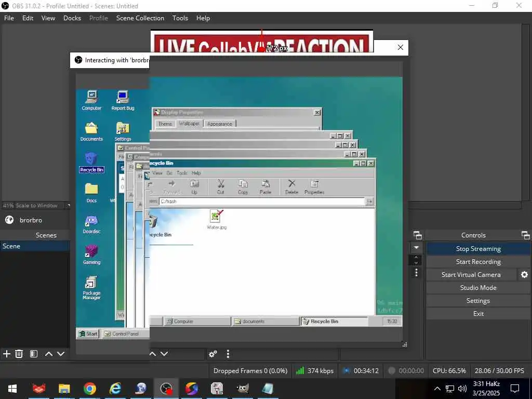Click the Docs folder desktop icon

(91, 193)
